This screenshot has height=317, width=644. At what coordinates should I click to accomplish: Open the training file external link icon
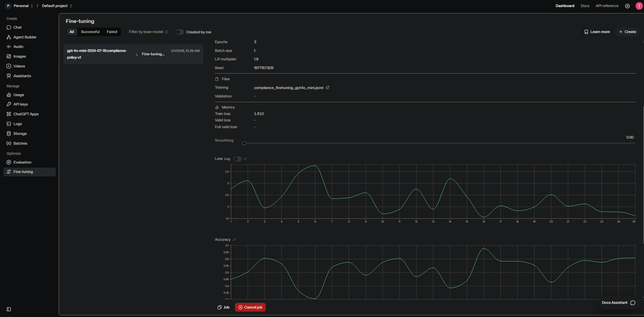(327, 88)
